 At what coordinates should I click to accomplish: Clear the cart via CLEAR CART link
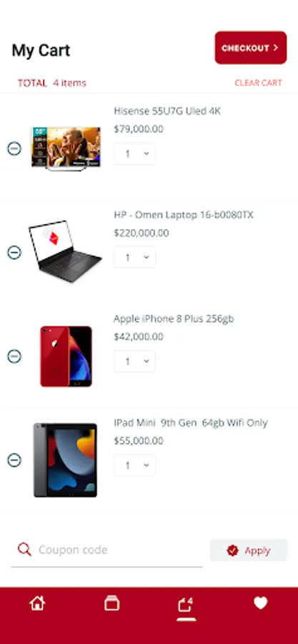(x=258, y=83)
